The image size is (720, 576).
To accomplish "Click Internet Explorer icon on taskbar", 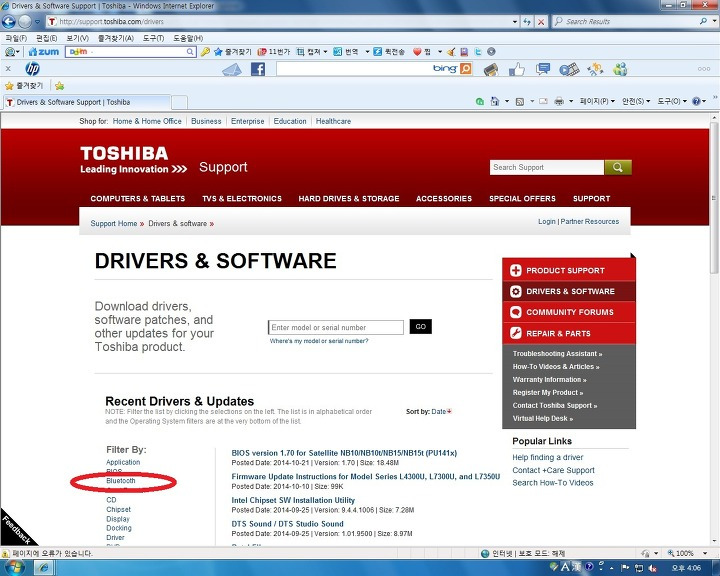I will [x=44, y=568].
